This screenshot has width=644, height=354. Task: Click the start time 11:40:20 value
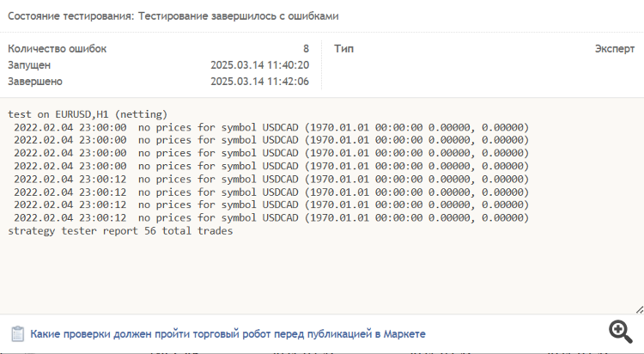pos(259,65)
